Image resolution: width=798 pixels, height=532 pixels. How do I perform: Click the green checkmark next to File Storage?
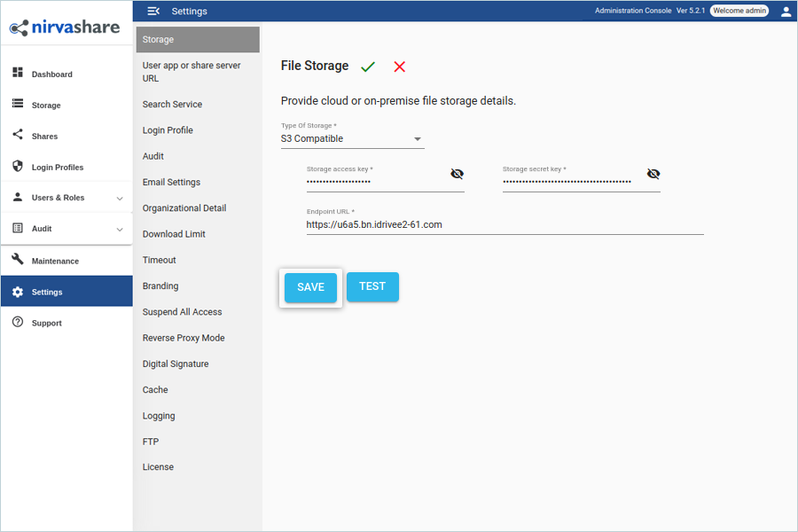tap(367, 66)
